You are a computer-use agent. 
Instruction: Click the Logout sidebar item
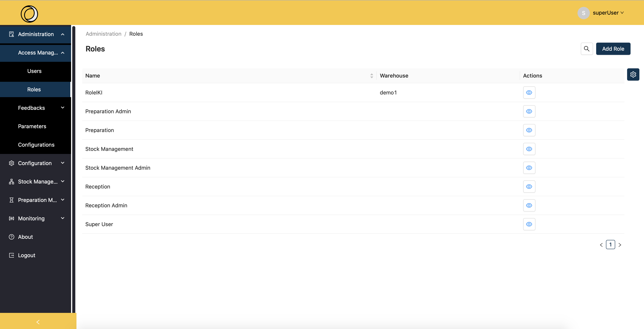(x=27, y=255)
